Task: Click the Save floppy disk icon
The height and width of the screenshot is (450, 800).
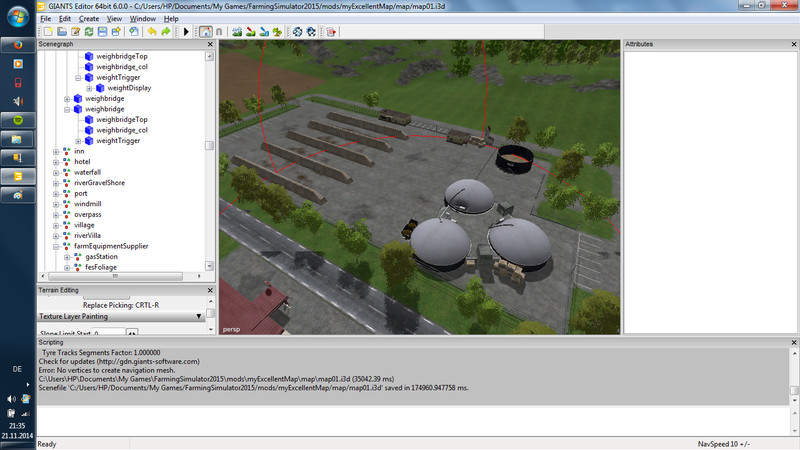Action: click(102, 32)
